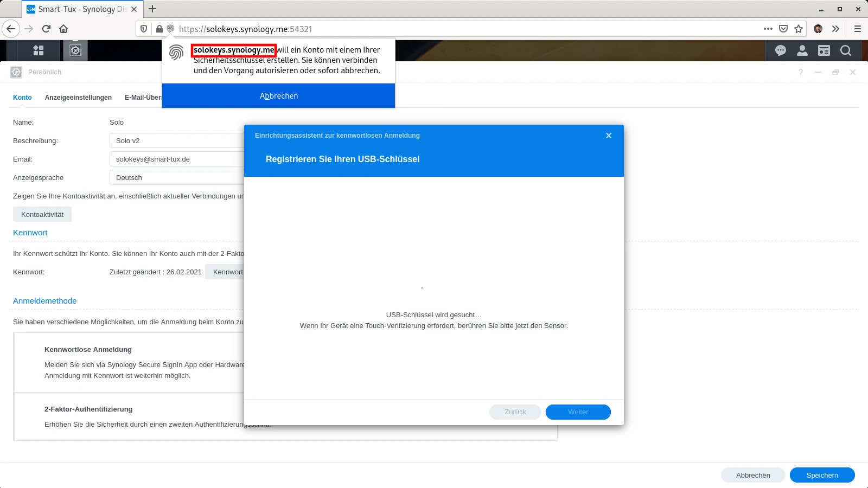Click the Email field solokeys@smart-tux.de
Screen dimensions: 868x488
[x=177, y=159]
